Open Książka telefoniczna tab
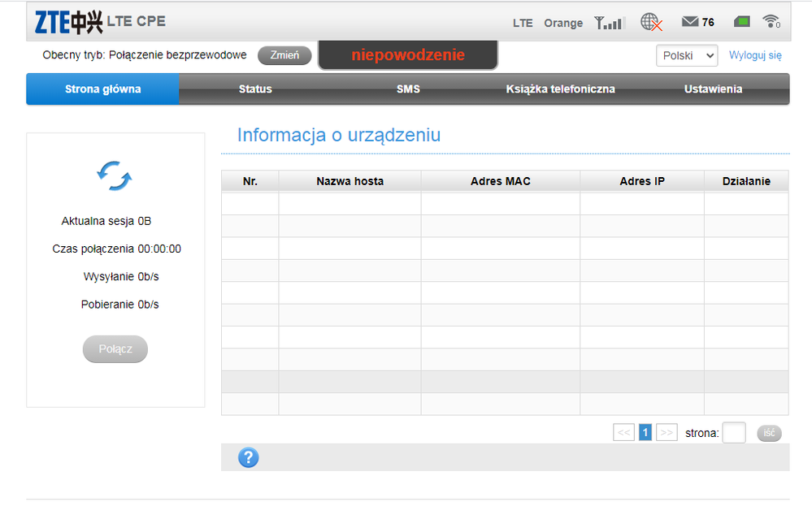812x506 pixels. 560,89
